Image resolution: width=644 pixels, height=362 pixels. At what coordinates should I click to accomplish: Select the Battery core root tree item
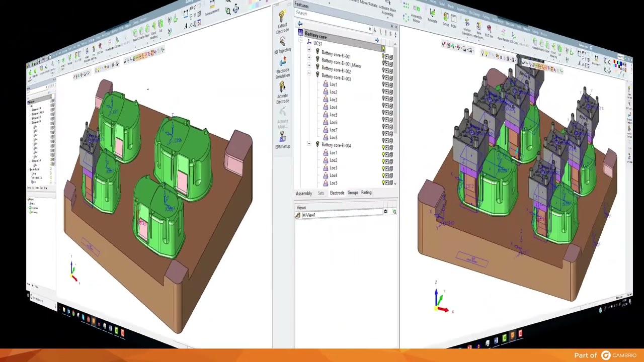[x=315, y=36]
